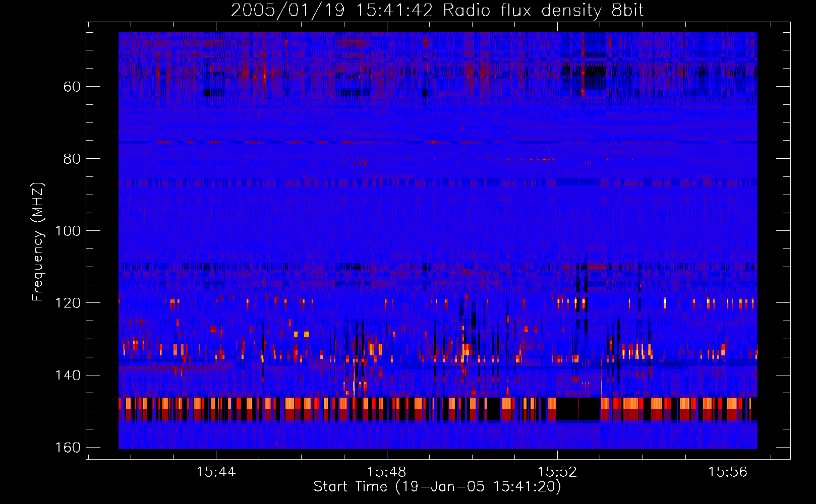Click the 15:44 time tick label

point(216,472)
